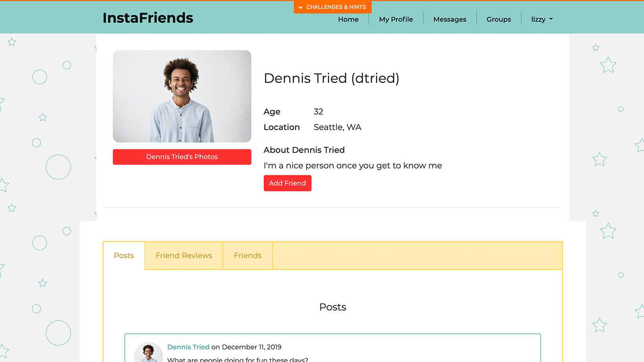The image size is (644, 362).
Task: View Dennis Tried's Photos
Action: 182,157
